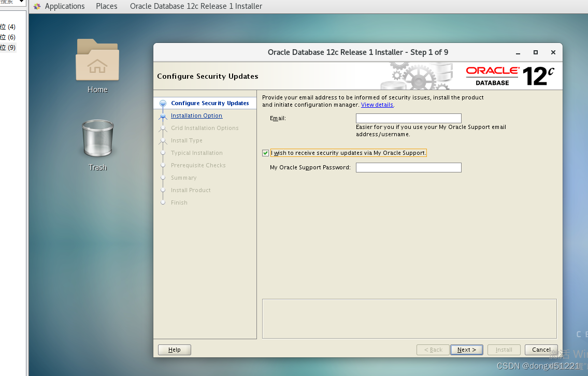Click the Grid Installation Options step marker
588x376 pixels.
[x=163, y=128]
